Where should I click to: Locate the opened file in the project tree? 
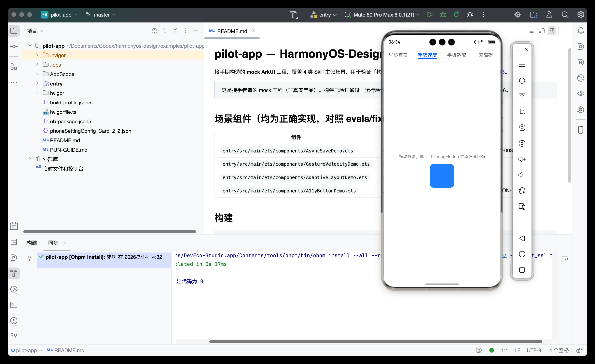[x=154, y=31]
